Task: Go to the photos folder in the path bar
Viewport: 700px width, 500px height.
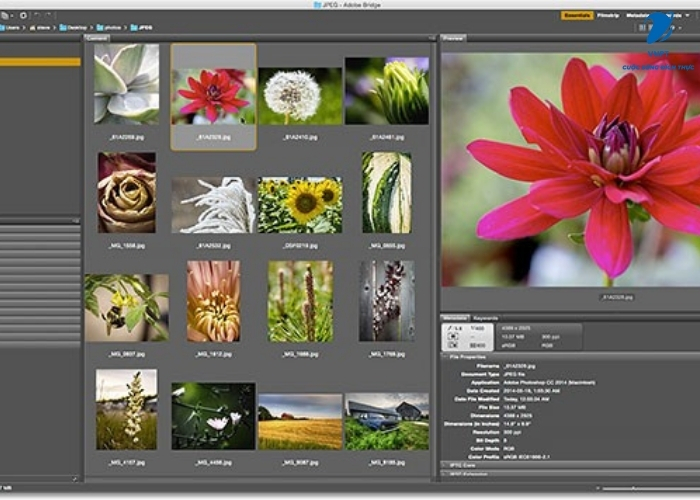Action: [x=109, y=28]
